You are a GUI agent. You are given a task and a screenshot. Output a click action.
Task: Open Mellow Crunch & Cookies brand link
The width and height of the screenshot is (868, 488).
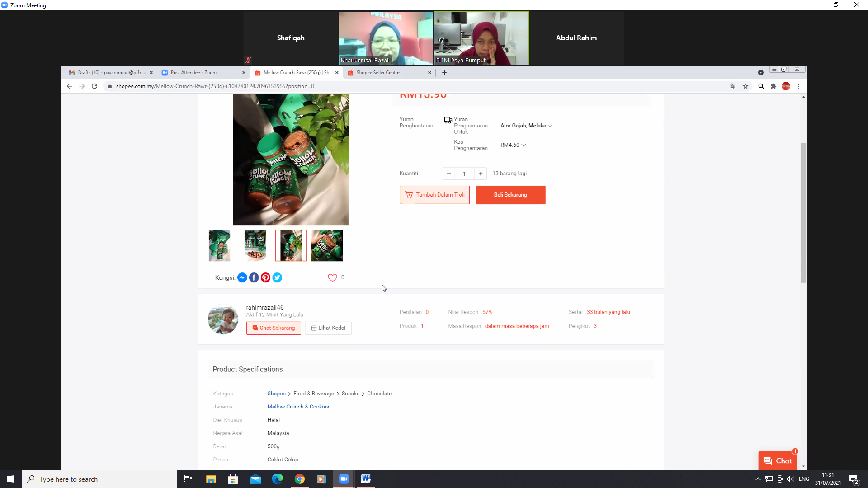(x=298, y=407)
